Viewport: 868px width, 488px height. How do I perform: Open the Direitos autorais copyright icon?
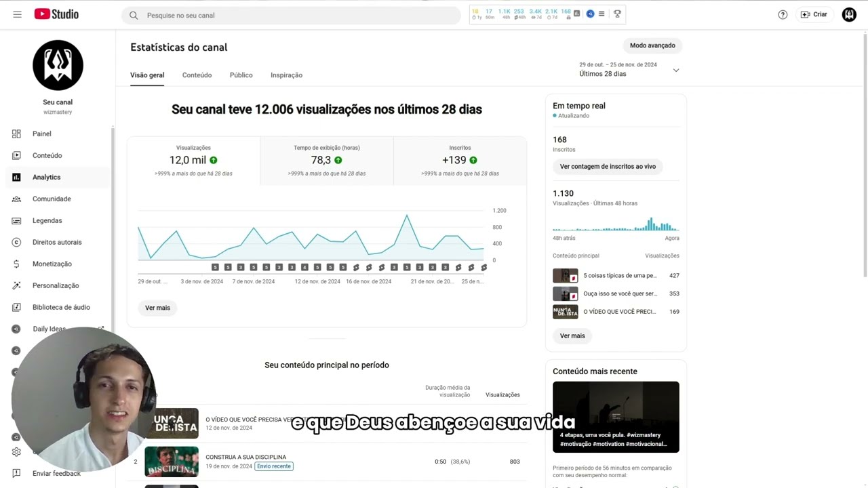point(16,242)
